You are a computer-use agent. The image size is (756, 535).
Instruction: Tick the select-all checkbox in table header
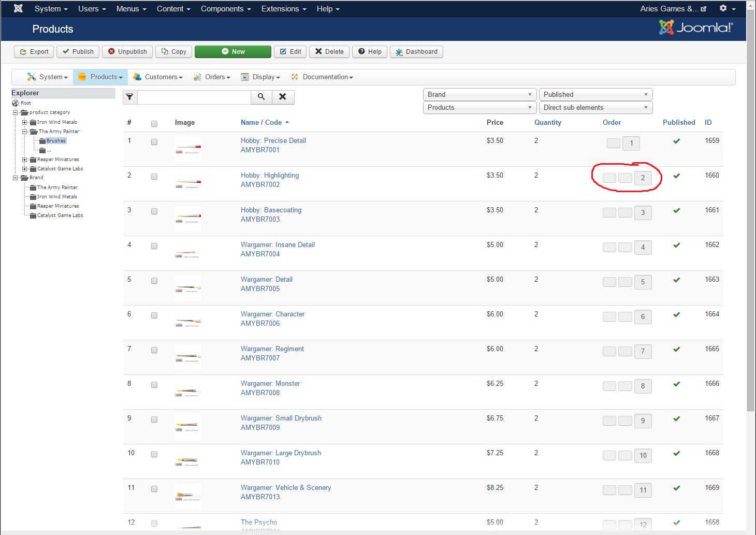pyautogui.click(x=154, y=123)
